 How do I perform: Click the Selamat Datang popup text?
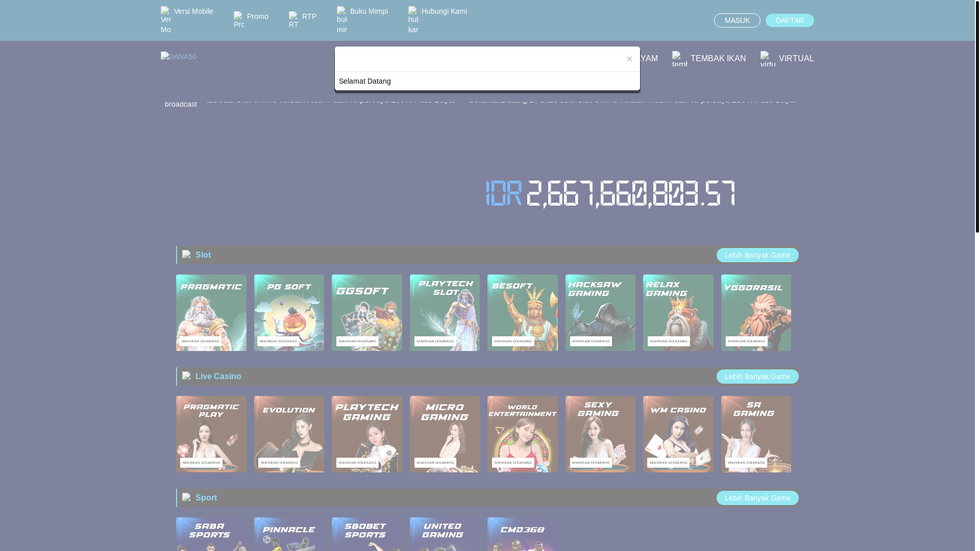click(365, 81)
